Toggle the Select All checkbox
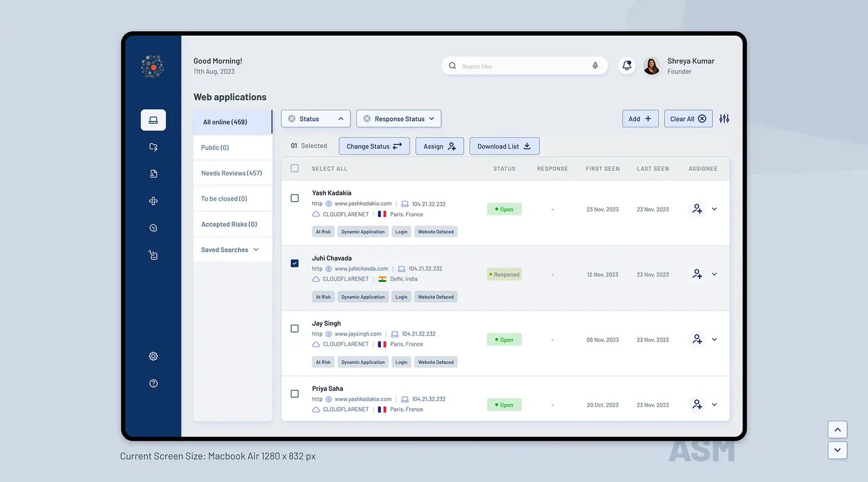 [295, 169]
